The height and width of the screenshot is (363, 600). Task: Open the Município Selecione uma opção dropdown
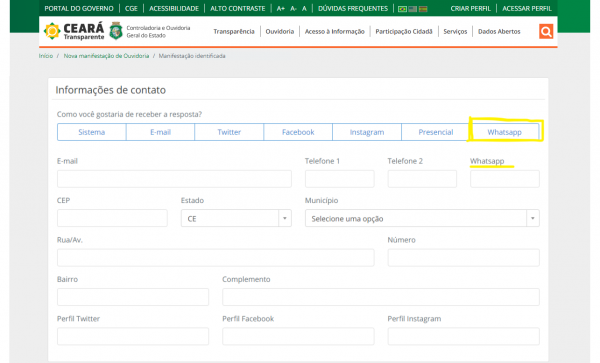(x=422, y=218)
